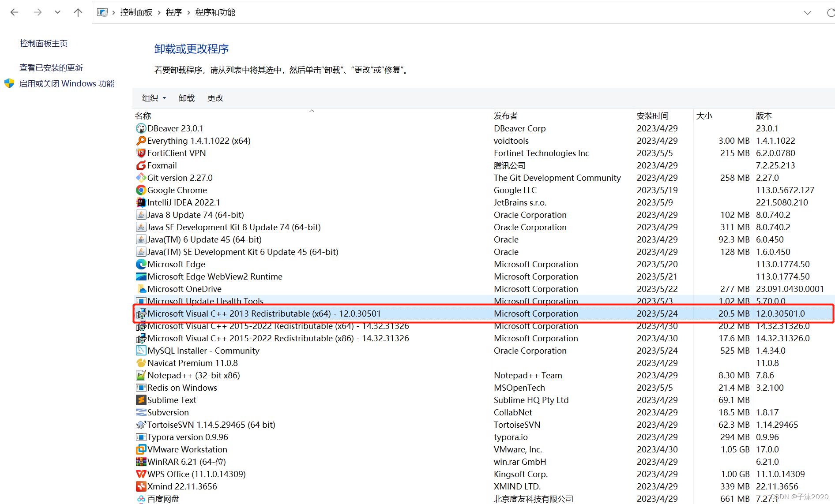Image resolution: width=835 pixels, height=504 pixels.
Task: Click the Typora version 0.9.96 icon
Action: click(141, 437)
